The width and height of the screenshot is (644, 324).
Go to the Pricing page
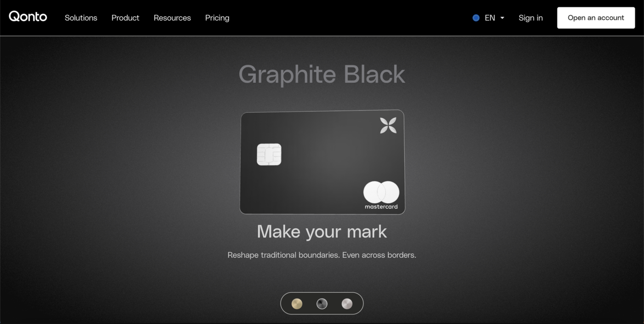click(x=217, y=18)
